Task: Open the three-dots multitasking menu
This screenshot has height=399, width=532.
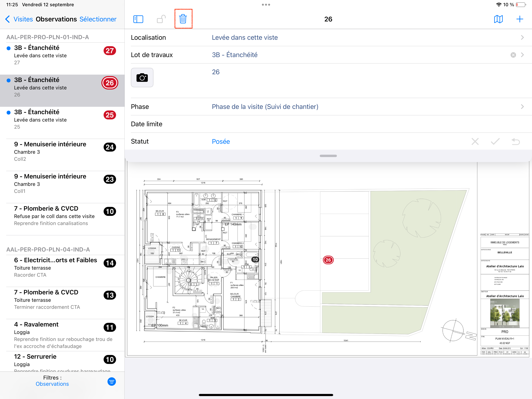Action: (x=266, y=4)
